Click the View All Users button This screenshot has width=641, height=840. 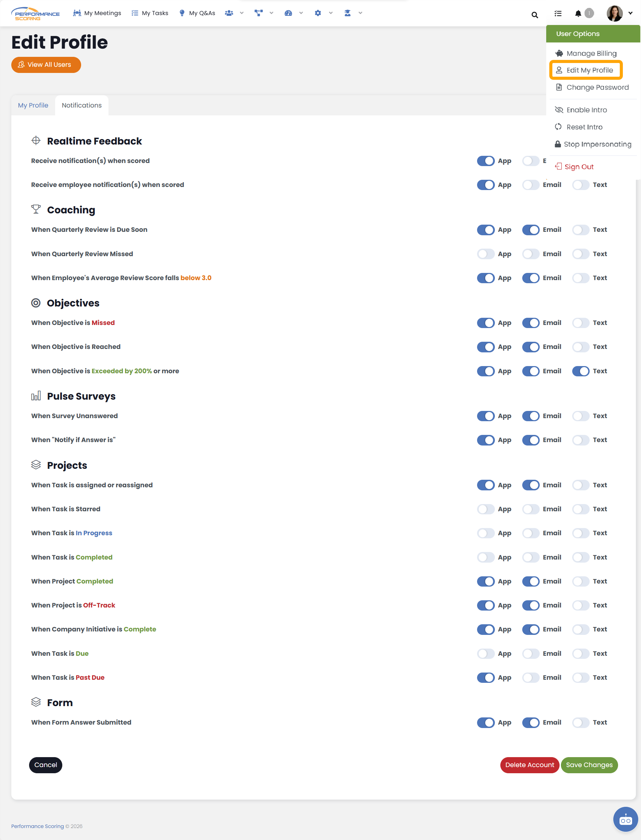pos(46,65)
